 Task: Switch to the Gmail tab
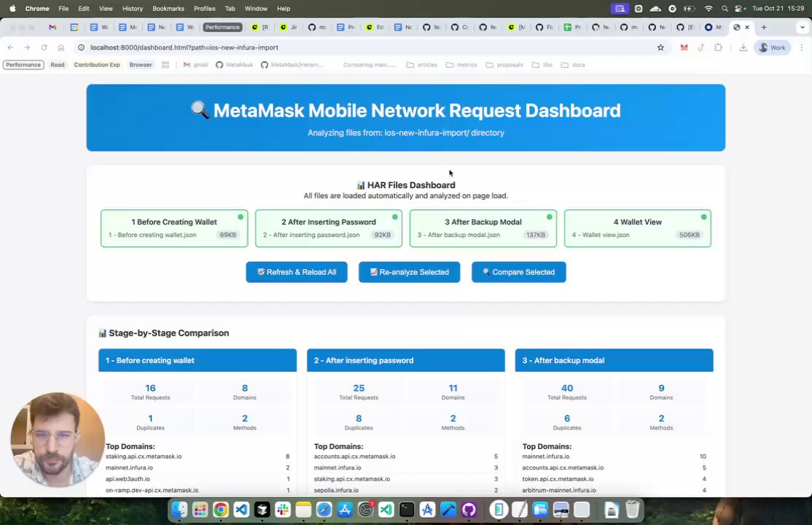click(52, 27)
